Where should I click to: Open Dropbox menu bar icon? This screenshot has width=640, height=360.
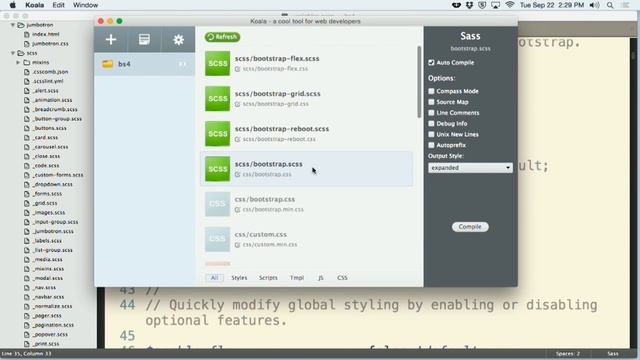(x=469, y=5)
